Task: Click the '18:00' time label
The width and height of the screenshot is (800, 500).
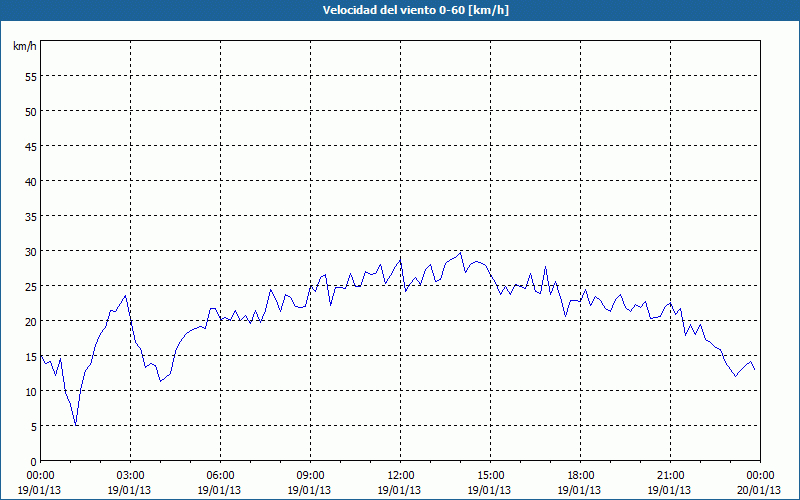Action: (581, 476)
